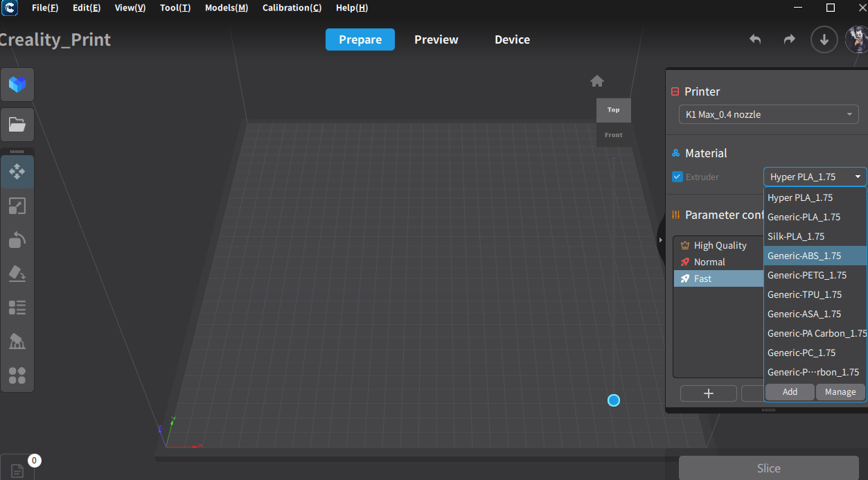
Task: Choose Generic-P···rbon_1.75 from the list
Action: [x=815, y=372]
